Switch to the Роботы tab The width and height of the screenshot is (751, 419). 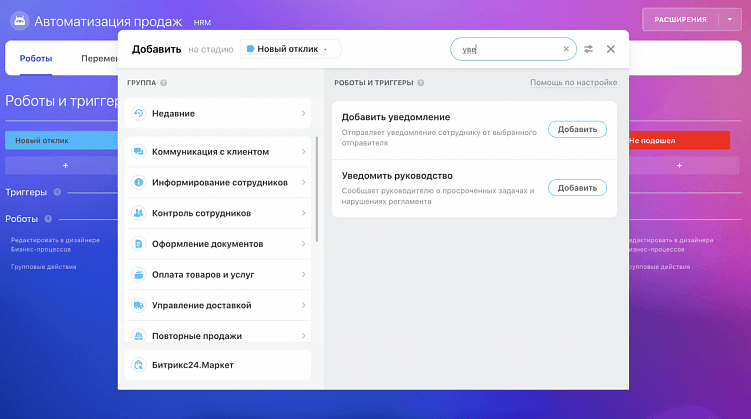click(x=36, y=59)
